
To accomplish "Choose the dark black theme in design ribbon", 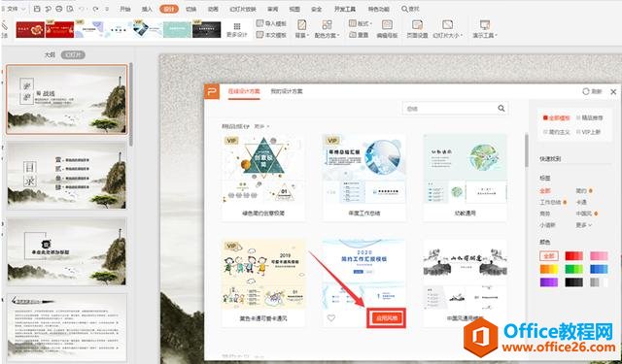I will [207, 30].
